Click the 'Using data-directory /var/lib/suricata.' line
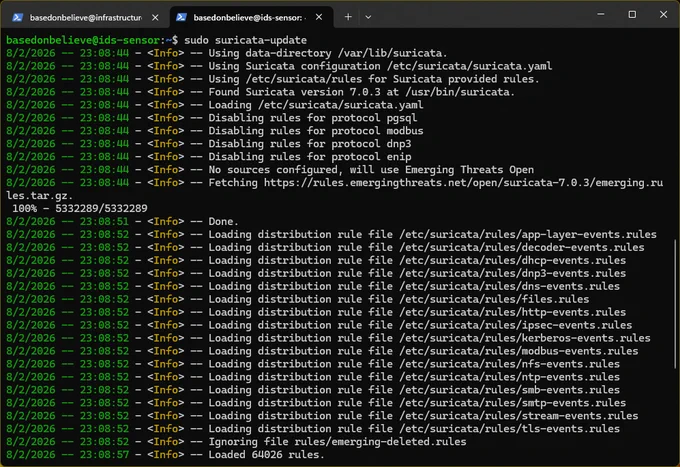Viewport: 680px width, 467px height. (x=327, y=53)
